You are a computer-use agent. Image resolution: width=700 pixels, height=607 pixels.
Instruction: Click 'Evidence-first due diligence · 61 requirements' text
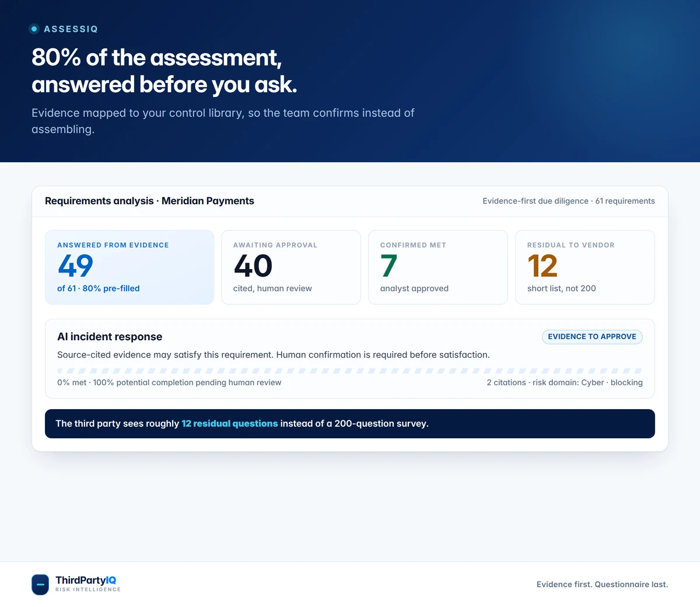point(569,201)
